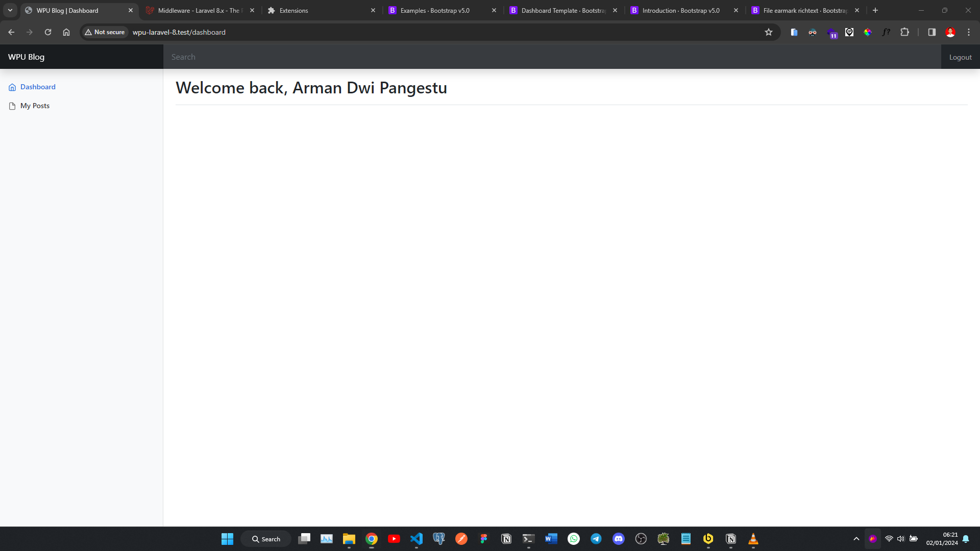Open pgAdmin from the taskbar
The width and height of the screenshot is (980, 551).
coord(439,539)
